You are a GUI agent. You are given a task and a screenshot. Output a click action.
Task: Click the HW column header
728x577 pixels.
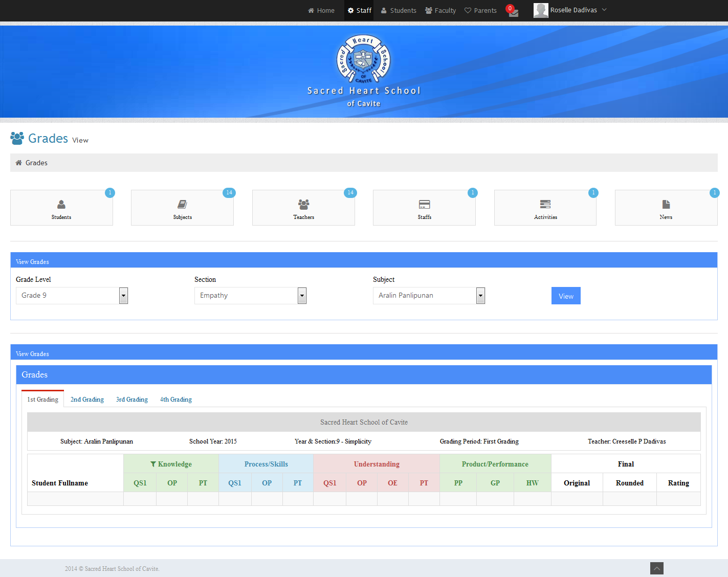533,483
